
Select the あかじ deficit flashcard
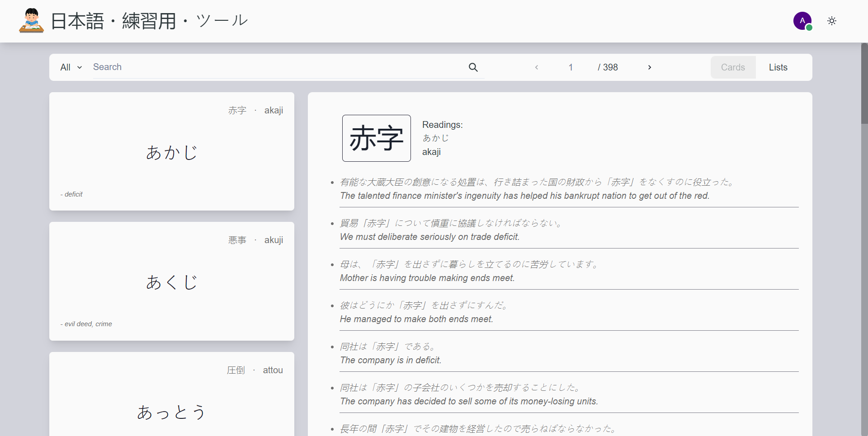coord(171,151)
